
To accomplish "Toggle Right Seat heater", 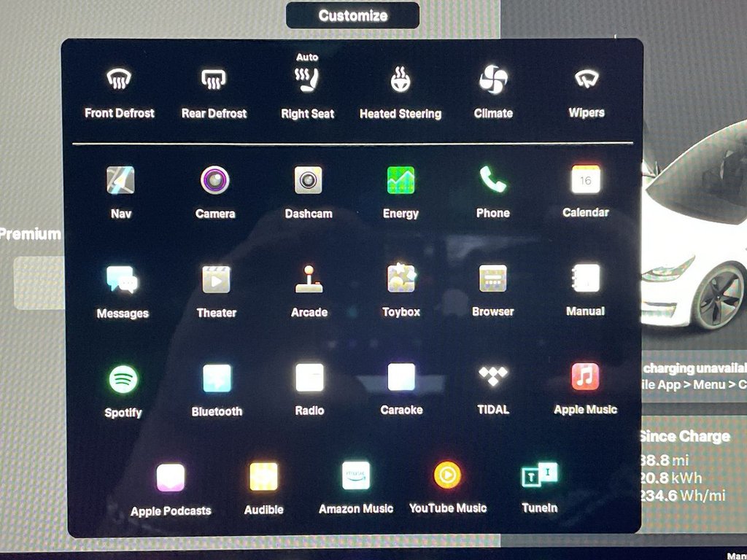I will 307,80.
